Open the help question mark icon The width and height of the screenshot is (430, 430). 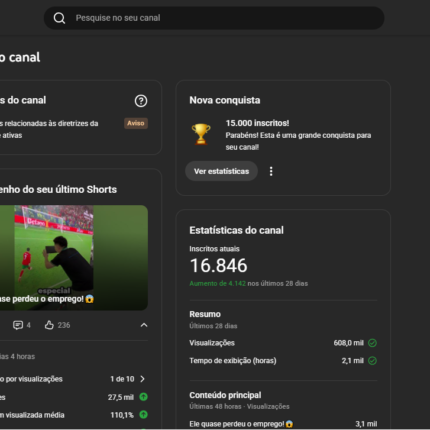(x=141, y=101)
